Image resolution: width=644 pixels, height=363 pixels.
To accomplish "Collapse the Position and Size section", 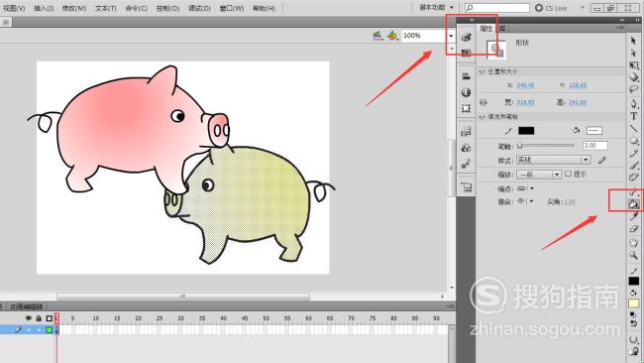I will (483, 72).
